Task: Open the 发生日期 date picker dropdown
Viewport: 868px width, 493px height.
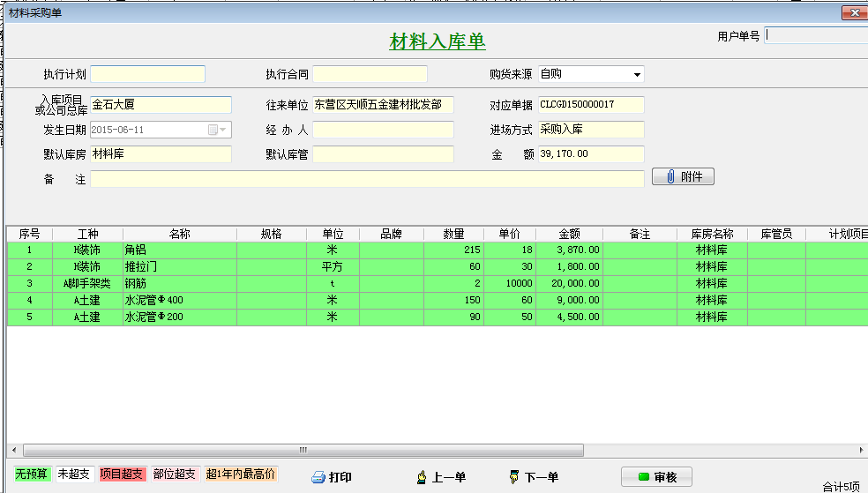Action: click(x=222, y=130)
